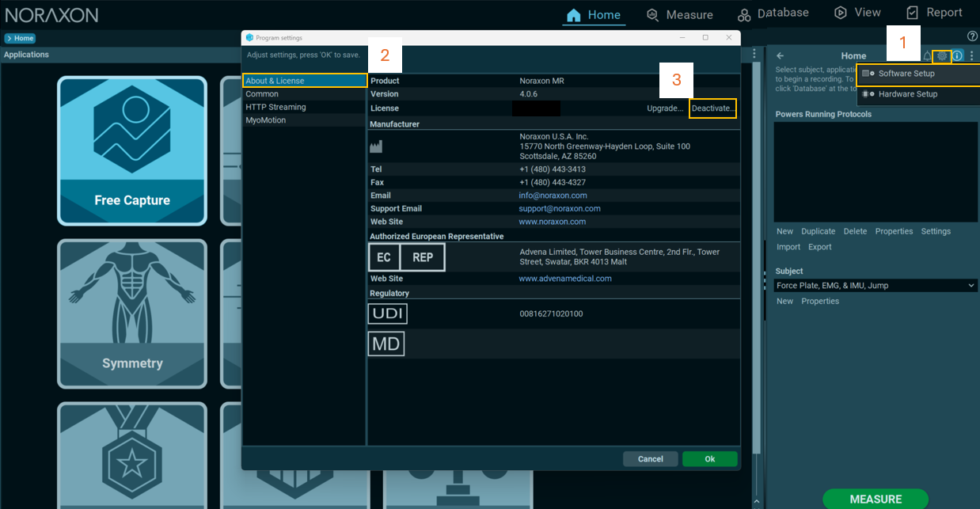Click the Fax number +1 (480) 443-4327
The width and height of the screenshot is (980, 509).
point(553,182)
